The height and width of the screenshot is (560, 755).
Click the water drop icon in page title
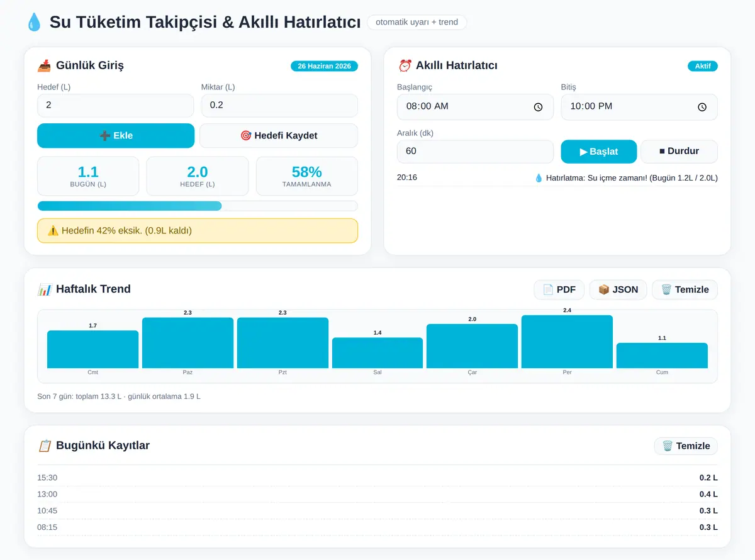point(33,23)
